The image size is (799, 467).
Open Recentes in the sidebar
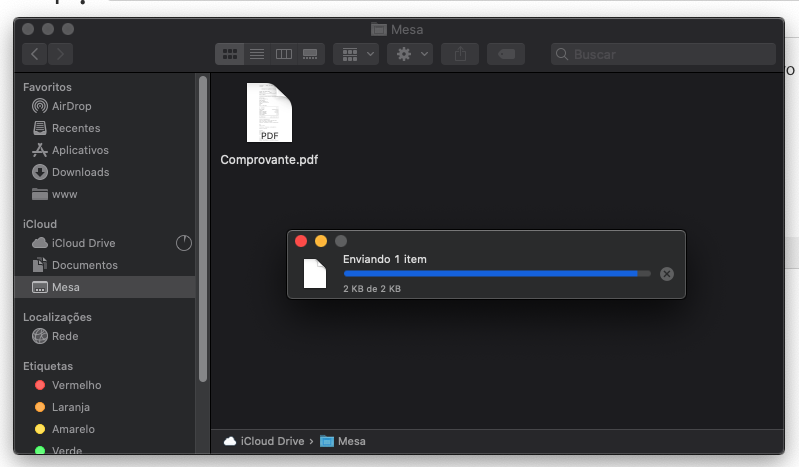[x=104, y=128]
